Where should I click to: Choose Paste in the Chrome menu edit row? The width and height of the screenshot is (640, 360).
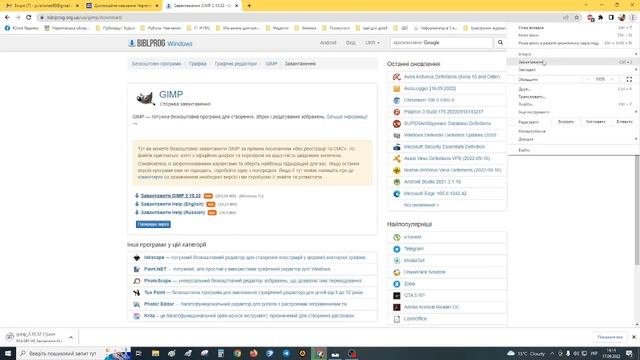pyautogui.click(x=624, y=122)
